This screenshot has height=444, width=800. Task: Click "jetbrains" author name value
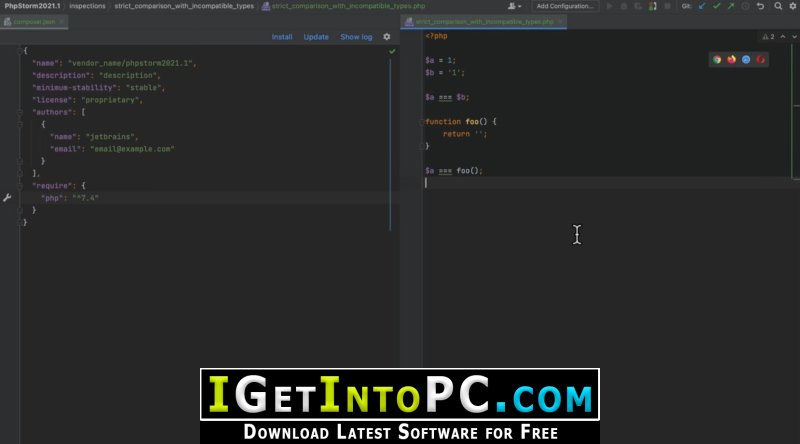[x=110, y=137]
